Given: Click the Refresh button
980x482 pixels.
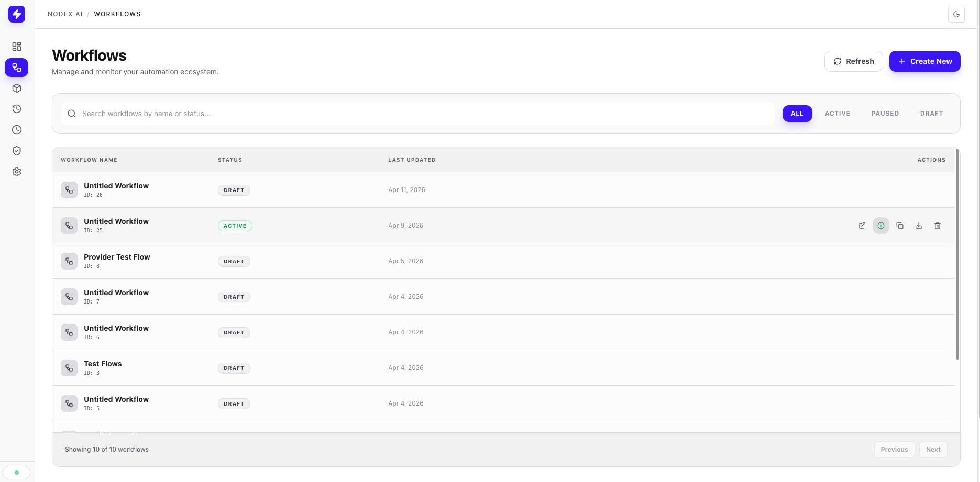Looking at the screenshot, I should point(854,61).
